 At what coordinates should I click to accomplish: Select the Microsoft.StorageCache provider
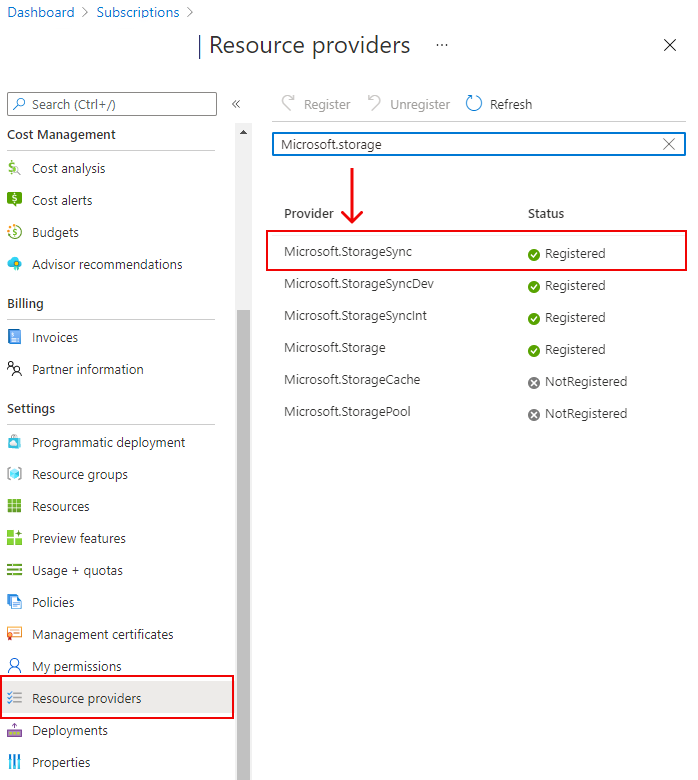pos(352,380)
